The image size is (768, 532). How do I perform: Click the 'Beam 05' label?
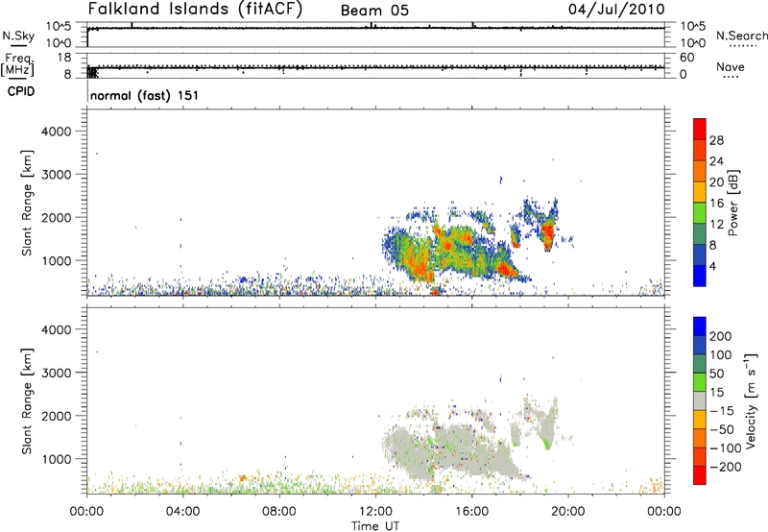(374, 11)
